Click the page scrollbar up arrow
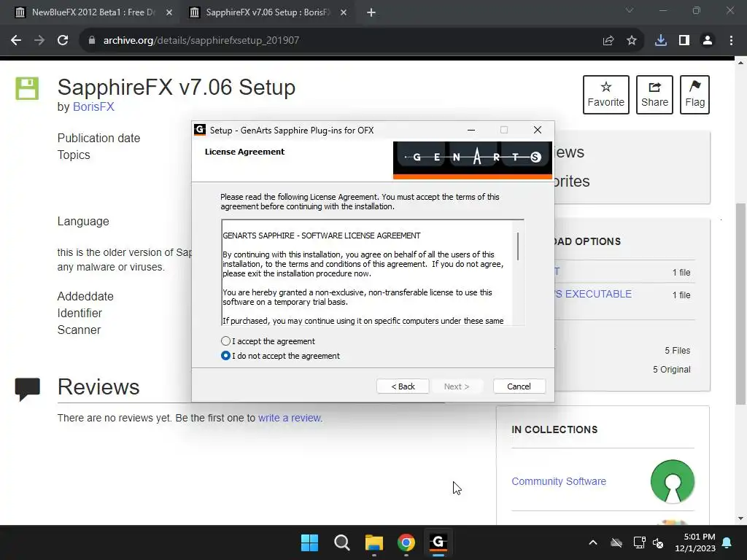 click(741, 63)
